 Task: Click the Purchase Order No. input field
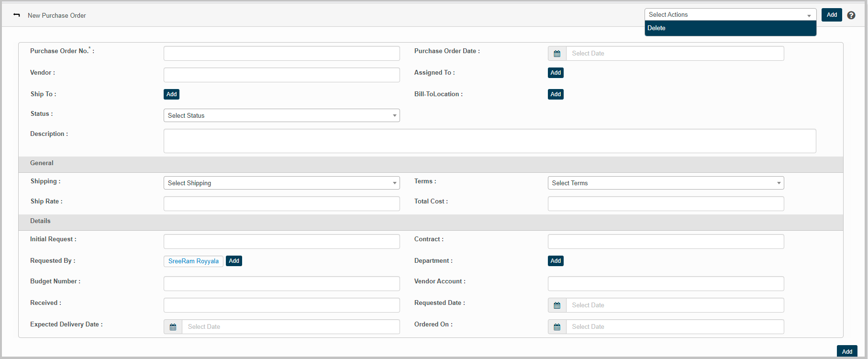pos(281,54)
